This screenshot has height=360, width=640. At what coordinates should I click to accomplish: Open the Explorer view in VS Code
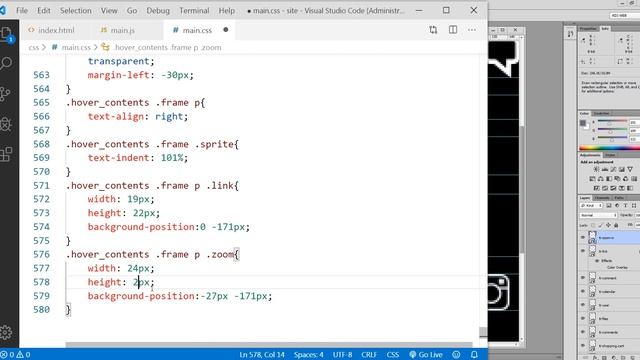click(7, 34)
